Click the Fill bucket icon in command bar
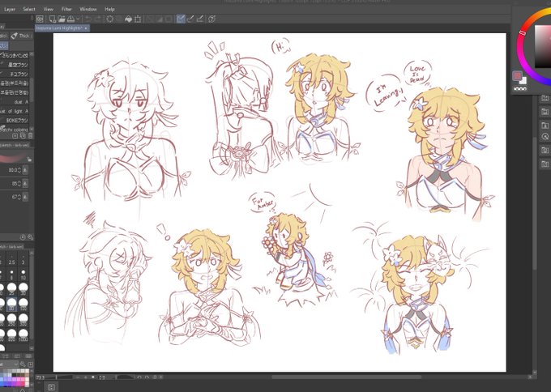This screenshot has width=551, height=392. click(128, 19)
